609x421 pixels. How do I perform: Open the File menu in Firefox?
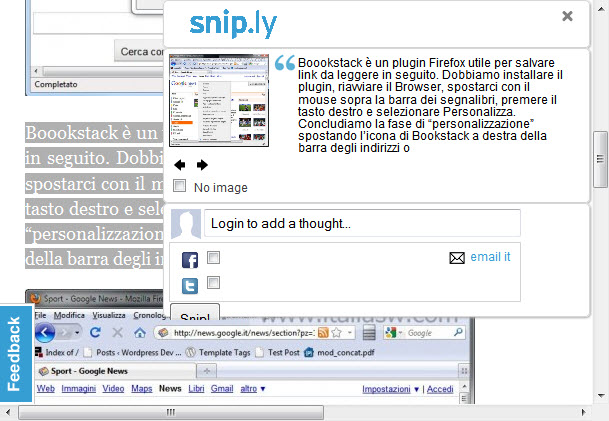pos(40,315)
